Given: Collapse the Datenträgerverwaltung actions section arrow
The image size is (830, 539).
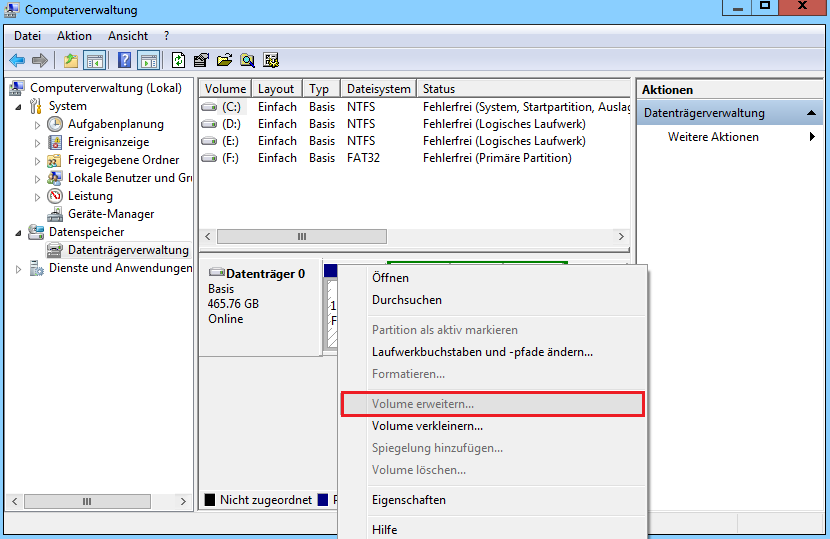Looking at the screenshot, I should [x=811, y=113].
